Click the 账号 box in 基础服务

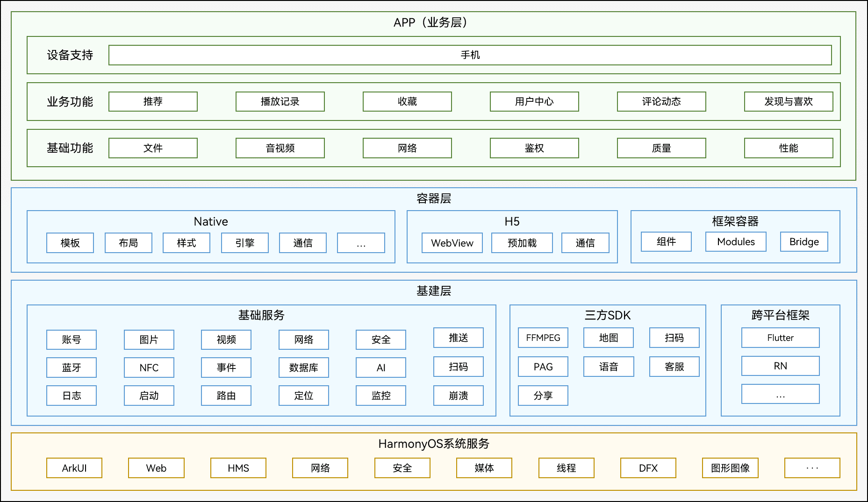(x=72, y=339)
